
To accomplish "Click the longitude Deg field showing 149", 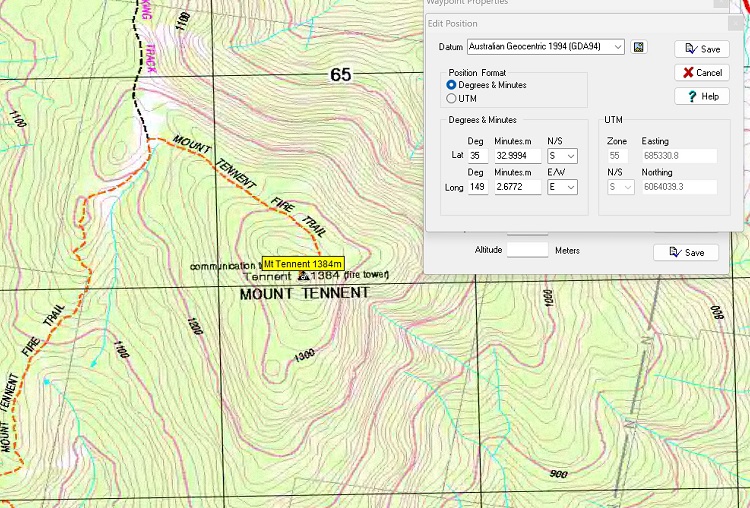I will [478, 187].
